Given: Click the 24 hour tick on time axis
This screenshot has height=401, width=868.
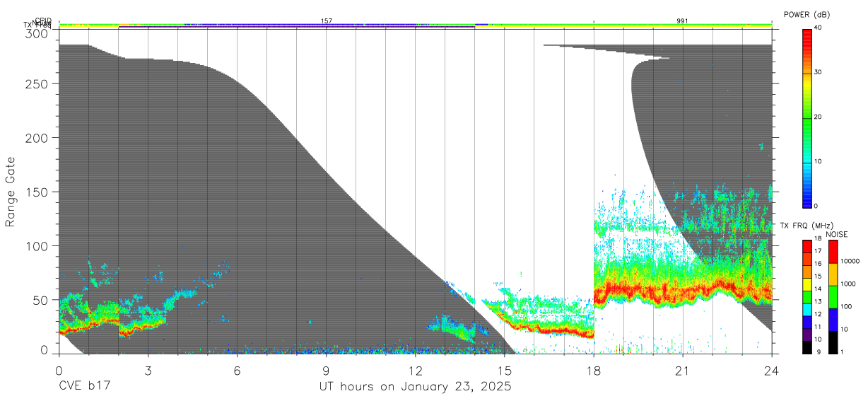Looking at the screenshot, I should (772, 371).
